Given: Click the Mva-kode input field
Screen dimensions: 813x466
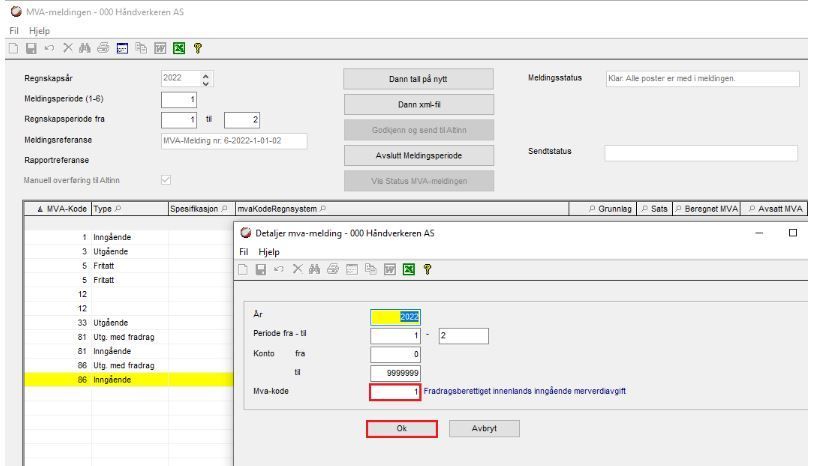Looking at the screenshot, I should (x=395, y=392).
